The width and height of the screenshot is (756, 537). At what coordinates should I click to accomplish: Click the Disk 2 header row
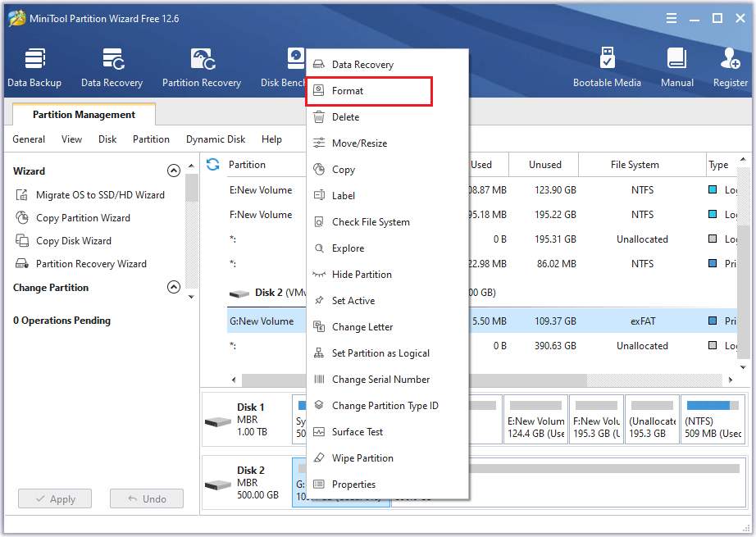click(266, 293)
